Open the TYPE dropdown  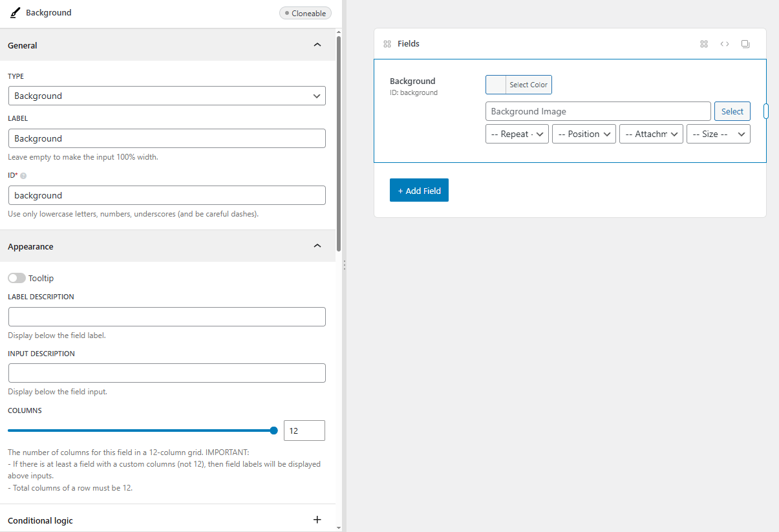coord(167,95)
